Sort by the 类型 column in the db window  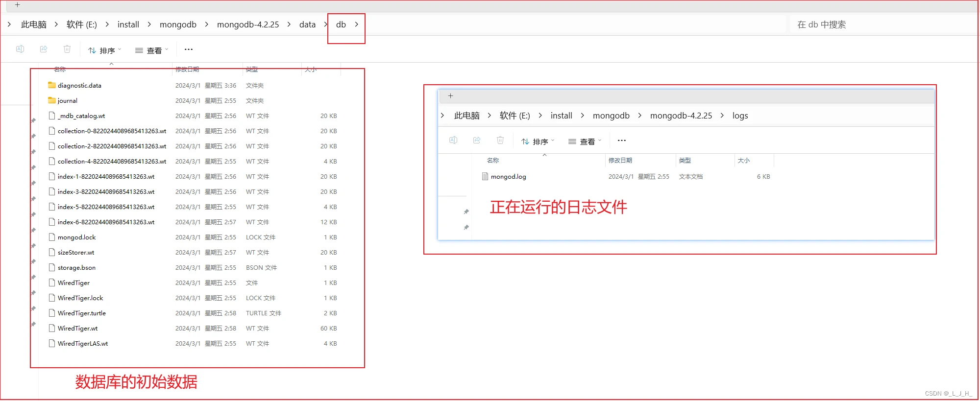(252, 70)
